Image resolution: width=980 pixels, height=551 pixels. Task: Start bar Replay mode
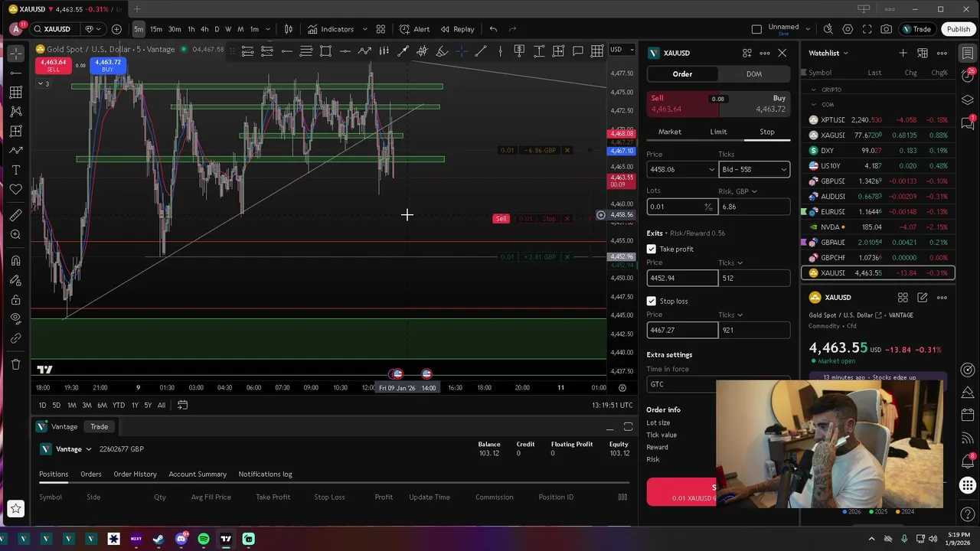pos(457,29)
